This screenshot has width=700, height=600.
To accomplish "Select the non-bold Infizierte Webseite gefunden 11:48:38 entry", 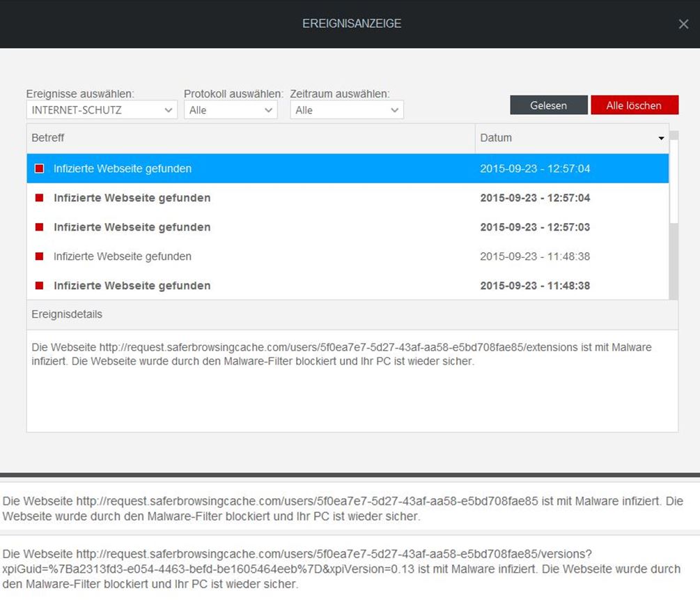I will point(348,256).
